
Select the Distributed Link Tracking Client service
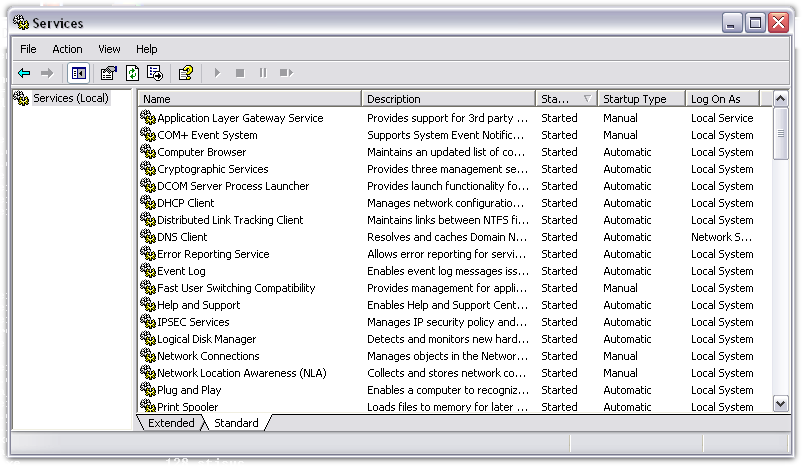[x=230, y=220]
